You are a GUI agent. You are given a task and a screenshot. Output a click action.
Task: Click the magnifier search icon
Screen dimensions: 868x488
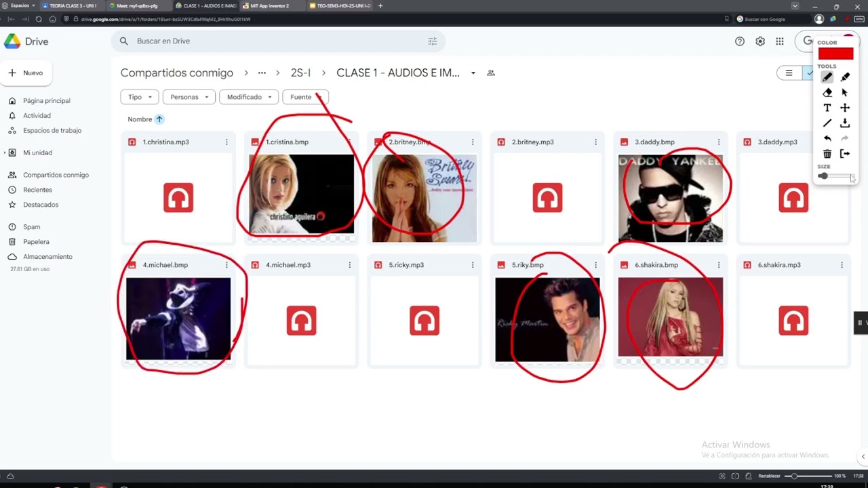click(123, 41)
